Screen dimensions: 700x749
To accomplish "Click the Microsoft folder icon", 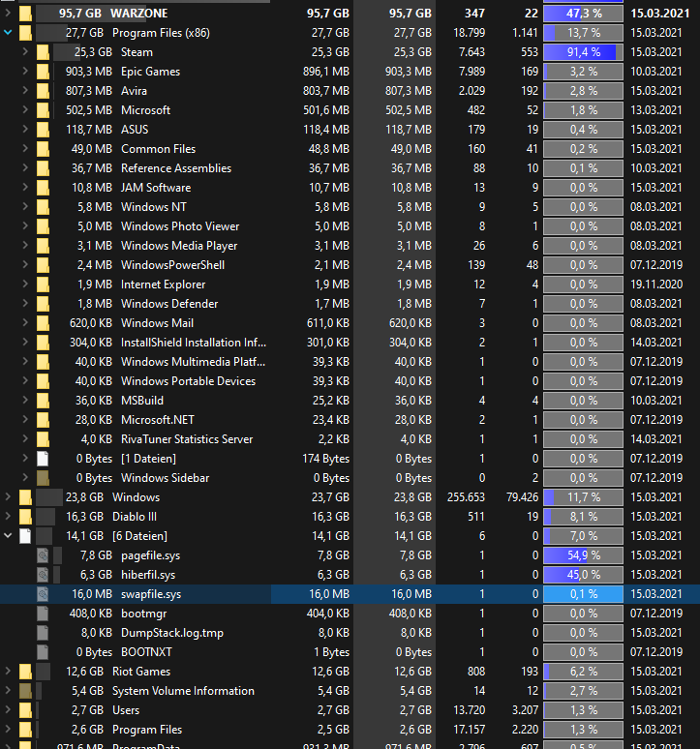I will 43,110.
